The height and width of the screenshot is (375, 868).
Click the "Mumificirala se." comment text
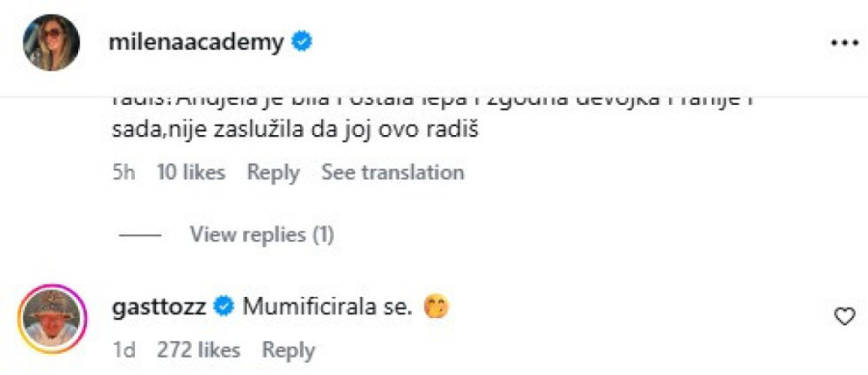coord(328,308)
